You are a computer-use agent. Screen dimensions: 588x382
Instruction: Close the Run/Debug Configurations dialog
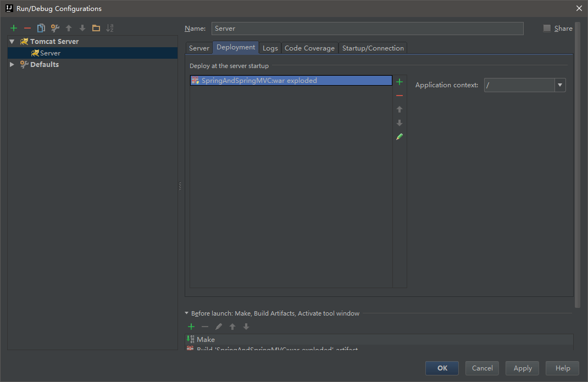579,8
